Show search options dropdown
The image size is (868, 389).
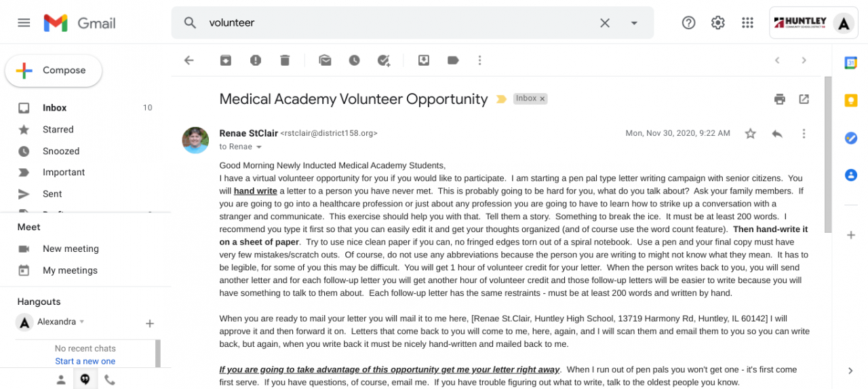634,22
